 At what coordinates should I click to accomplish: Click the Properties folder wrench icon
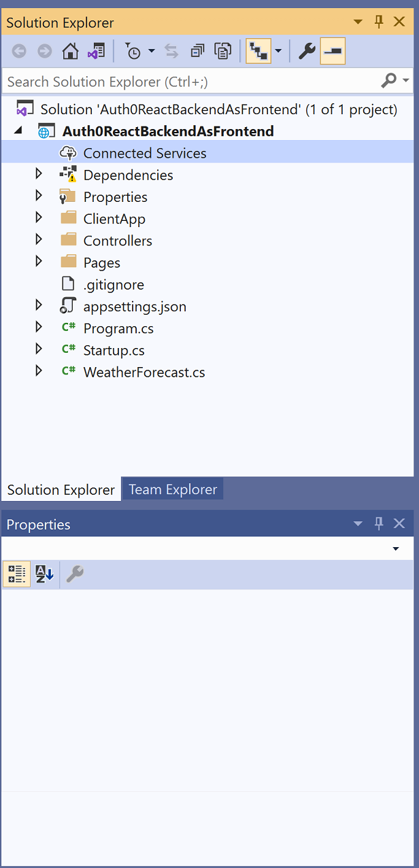click(x=68, y=196)
